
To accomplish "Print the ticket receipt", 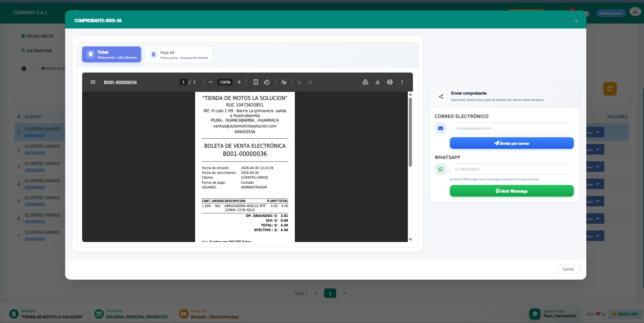I will pyautogui.click(x=390, y=82).
